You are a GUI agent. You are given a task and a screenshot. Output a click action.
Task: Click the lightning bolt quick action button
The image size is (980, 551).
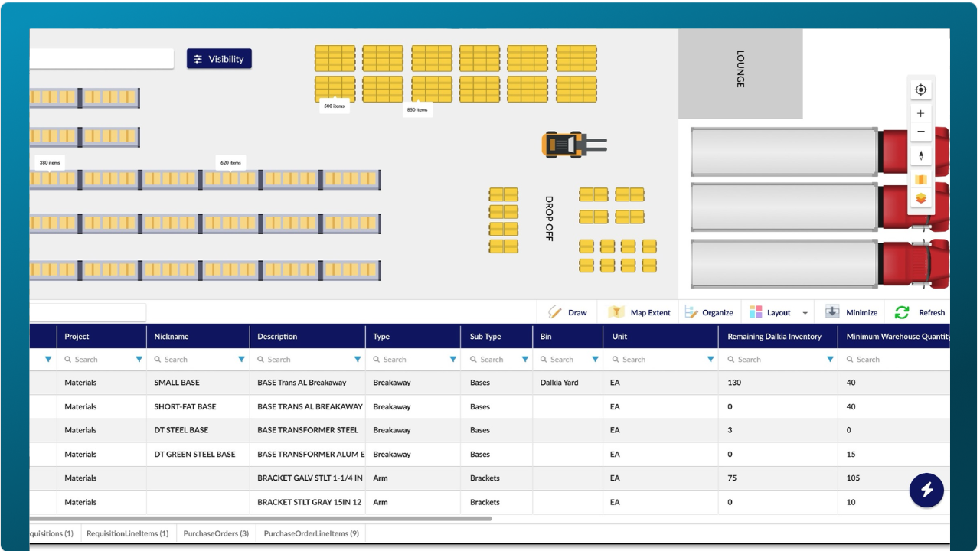coord(926,490)
